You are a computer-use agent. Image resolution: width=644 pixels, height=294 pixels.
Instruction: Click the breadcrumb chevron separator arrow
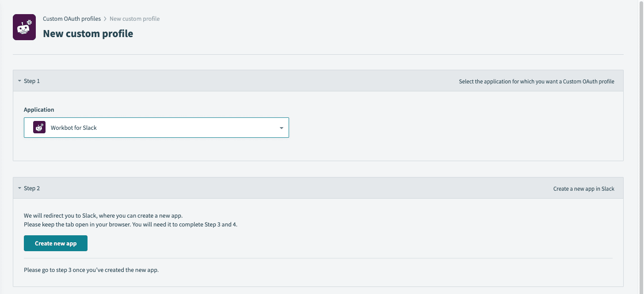click(x=105, y=19)
